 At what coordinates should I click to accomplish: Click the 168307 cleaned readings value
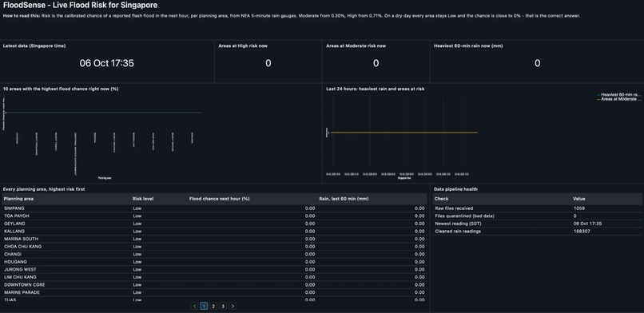[x=582, y=232]
